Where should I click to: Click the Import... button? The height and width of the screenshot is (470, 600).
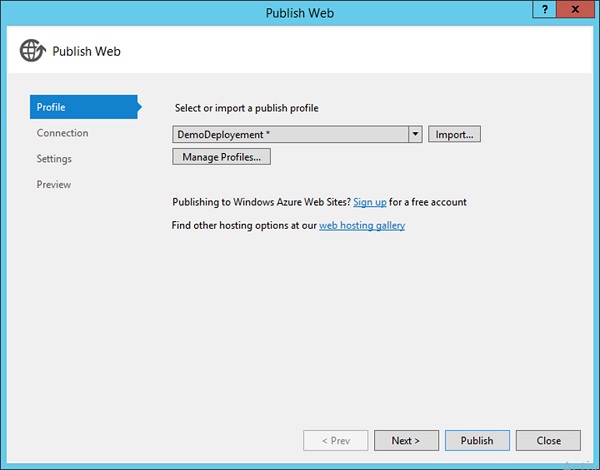pos(455,133)
